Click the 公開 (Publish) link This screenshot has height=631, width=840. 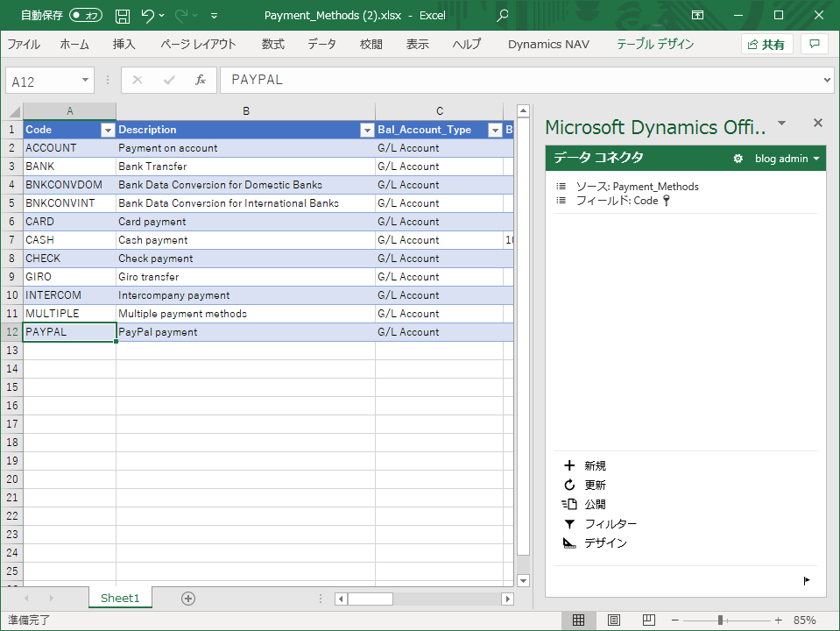[x=595, y=504]
